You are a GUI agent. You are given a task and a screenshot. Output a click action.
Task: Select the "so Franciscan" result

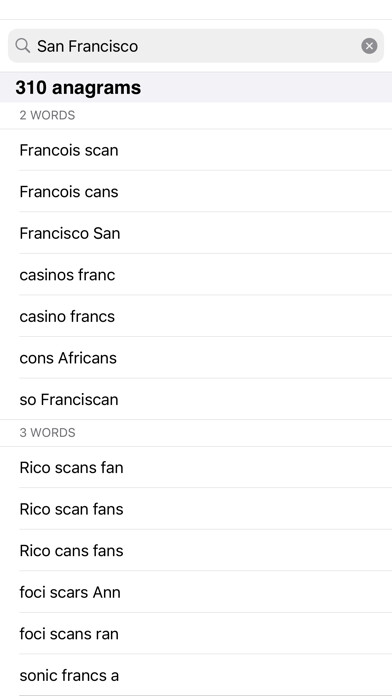point(196,399)
